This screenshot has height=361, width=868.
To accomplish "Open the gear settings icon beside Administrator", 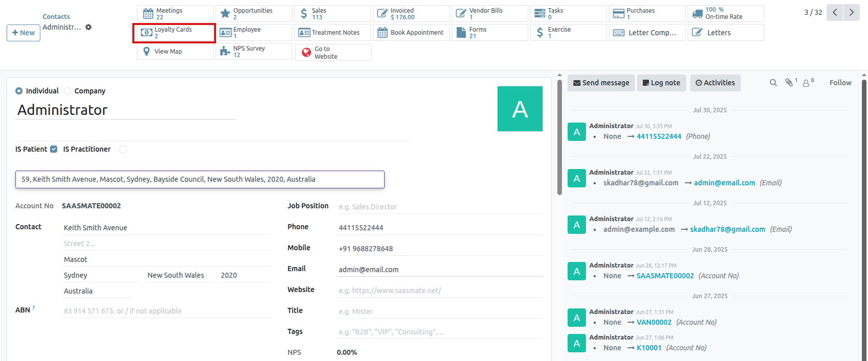I will (x=88, y=27).
